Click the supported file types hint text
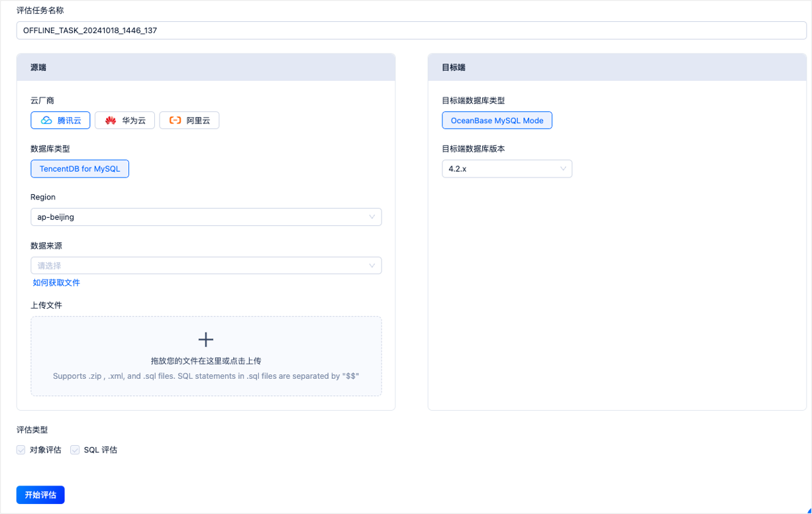 206,376
